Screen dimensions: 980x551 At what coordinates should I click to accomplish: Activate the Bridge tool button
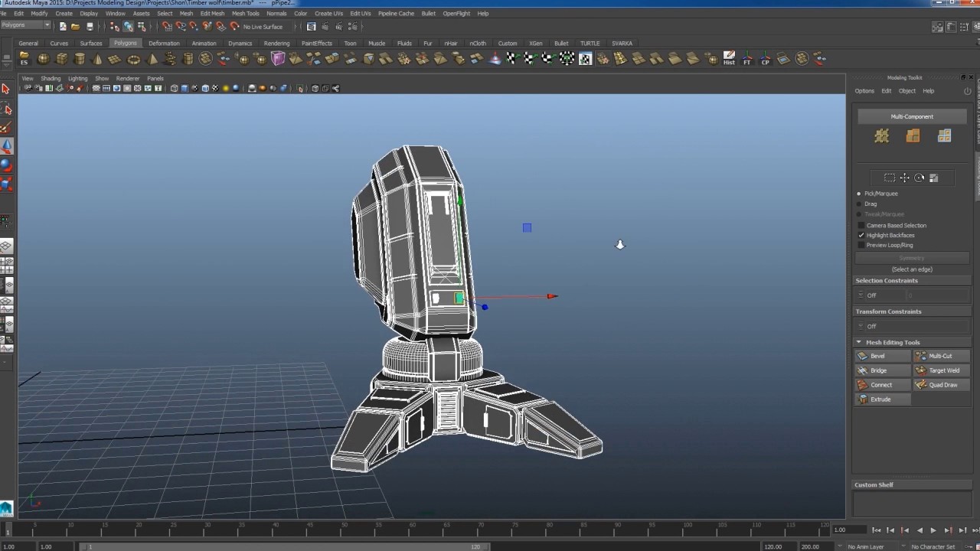pos(883,370)
